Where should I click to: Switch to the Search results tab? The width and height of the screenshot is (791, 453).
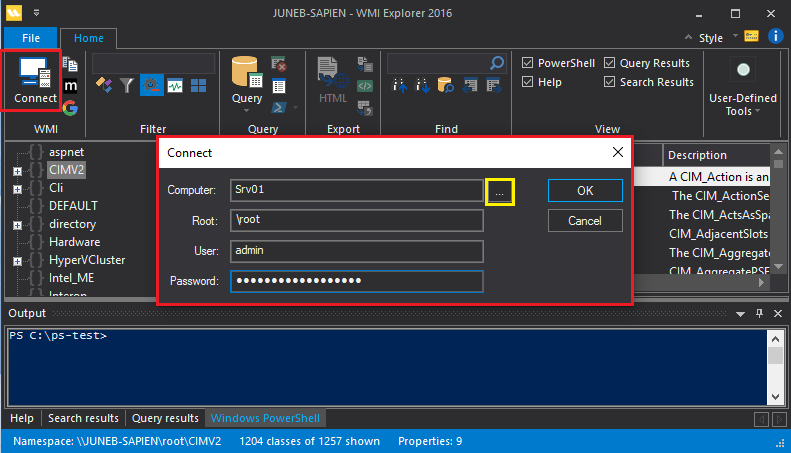click(83, 418)
